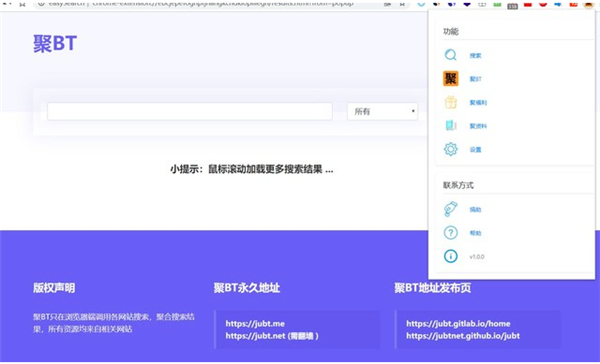This screenshot has height=364, width=600.
Task: Click the info circle icon beside v1.0.0
Action: [x=450, y=256]
